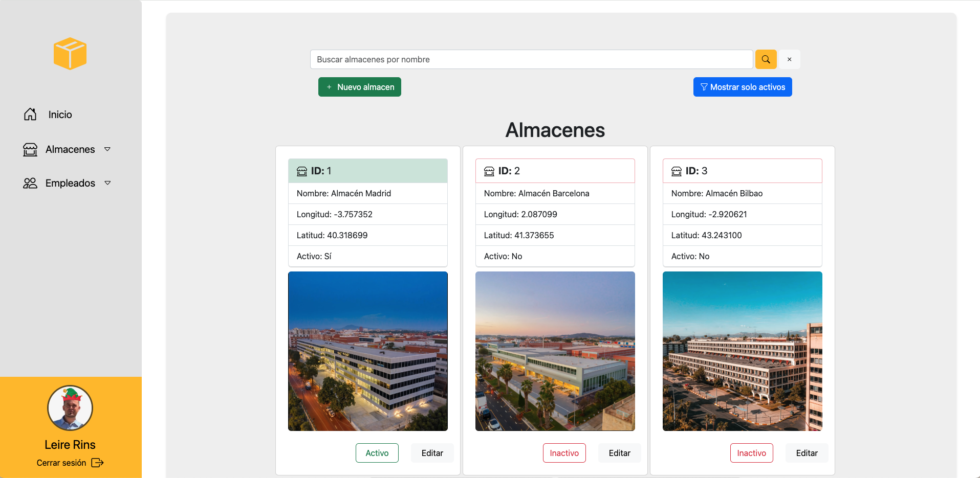Select Activo: Sí row

[x=368, y=256]
